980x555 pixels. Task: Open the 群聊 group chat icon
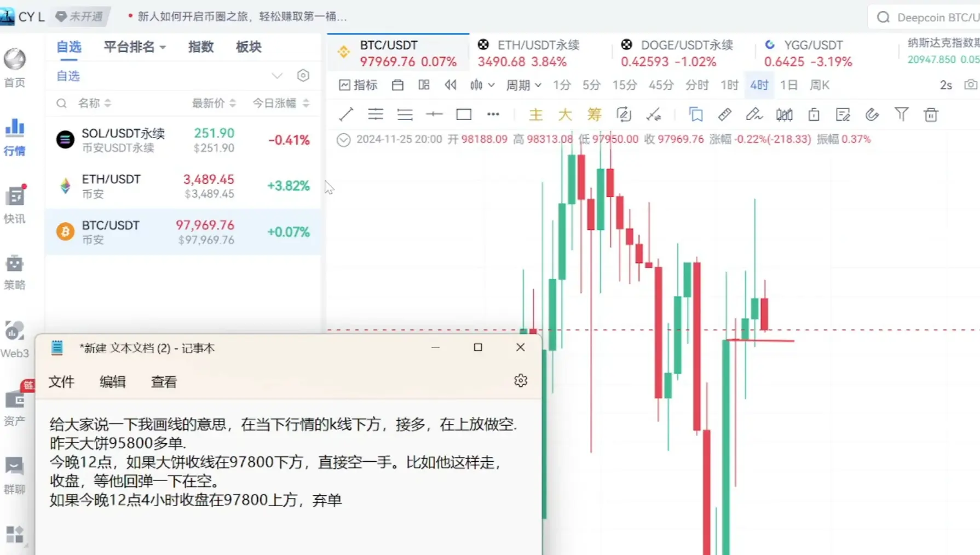pos(15,476)
